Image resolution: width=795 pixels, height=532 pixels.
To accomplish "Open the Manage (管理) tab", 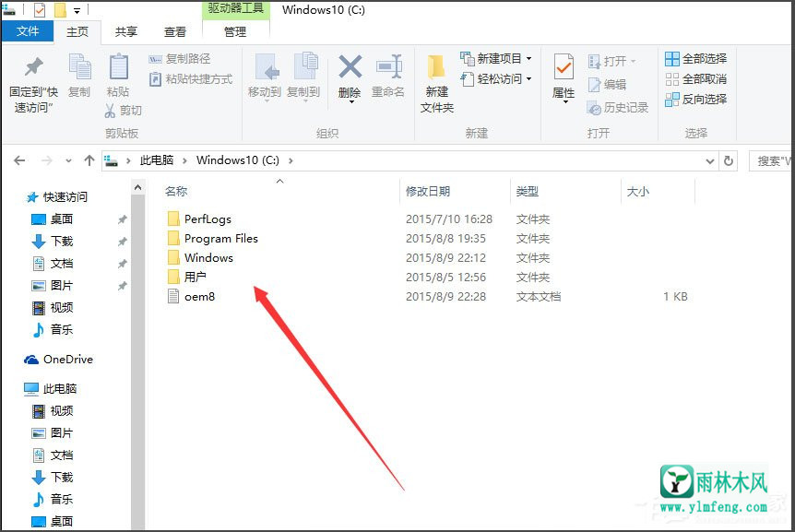I will [235, 32].
